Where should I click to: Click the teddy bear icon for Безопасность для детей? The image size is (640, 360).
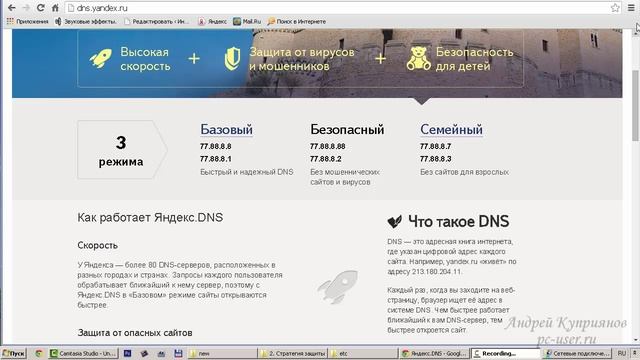pos(418,58)
